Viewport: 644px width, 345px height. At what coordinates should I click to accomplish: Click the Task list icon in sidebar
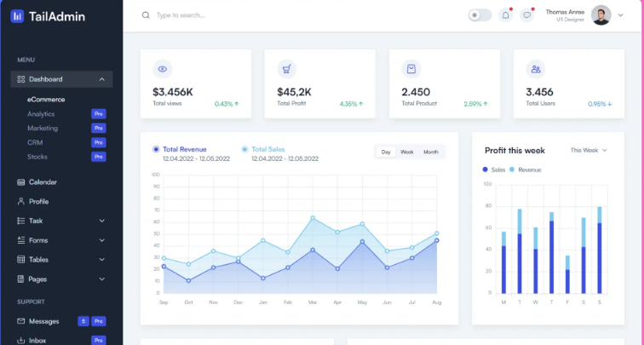(x=21, y=221)
